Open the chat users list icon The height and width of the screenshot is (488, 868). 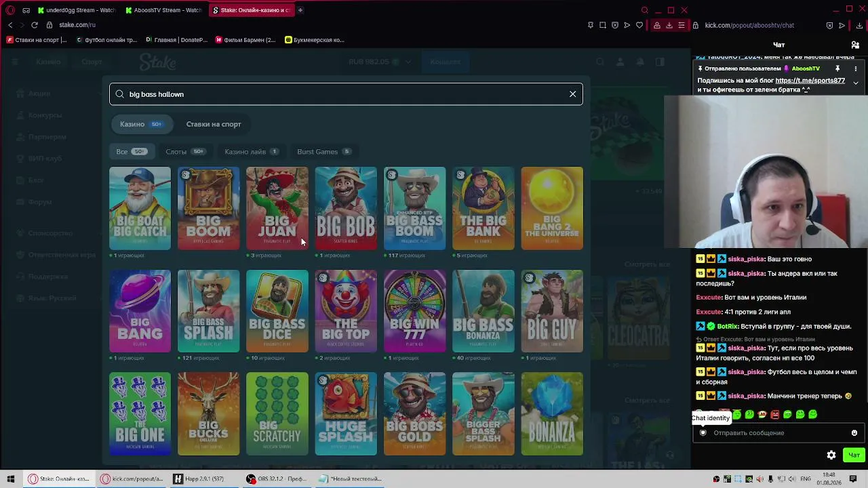pos(855,45)
